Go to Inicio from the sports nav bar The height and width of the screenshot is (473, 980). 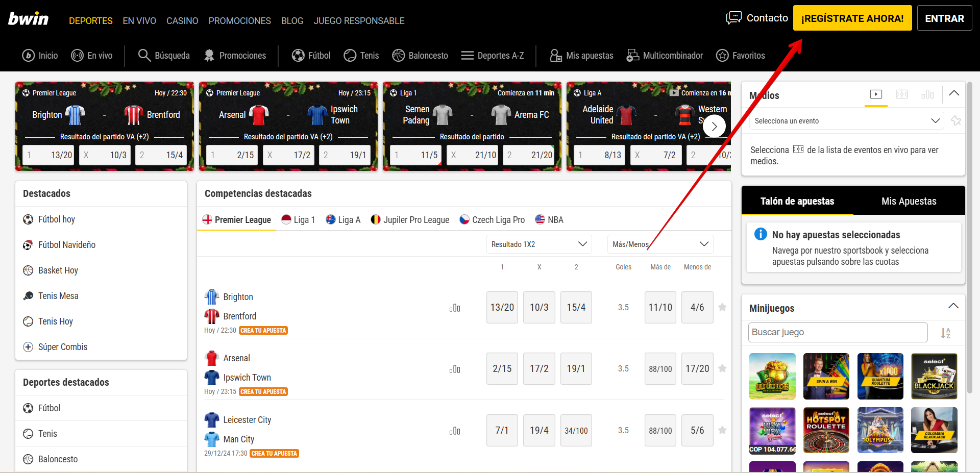pyautogui.click(x=40, y=56)
